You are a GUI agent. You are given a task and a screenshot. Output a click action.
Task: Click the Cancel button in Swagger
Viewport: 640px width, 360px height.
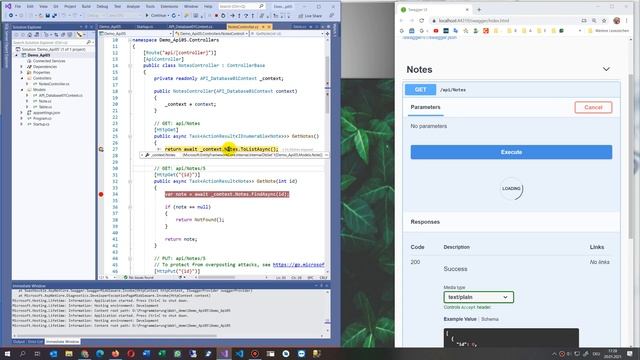click(593, 107)
